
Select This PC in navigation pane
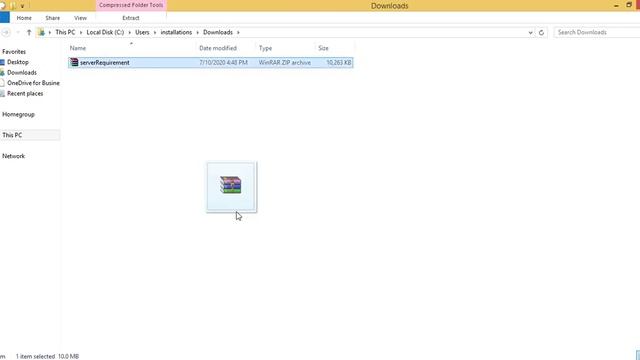tap(12, 135)
